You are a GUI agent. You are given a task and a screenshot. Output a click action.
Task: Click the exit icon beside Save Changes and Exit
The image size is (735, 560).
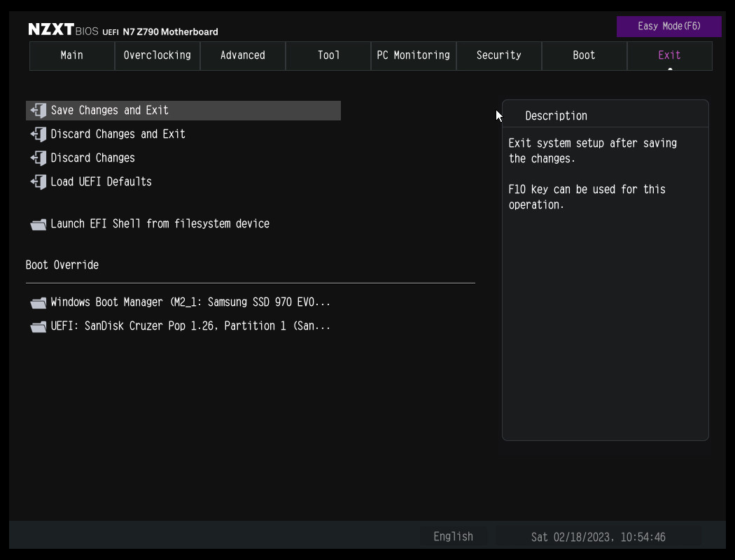[x=38, y=111]
